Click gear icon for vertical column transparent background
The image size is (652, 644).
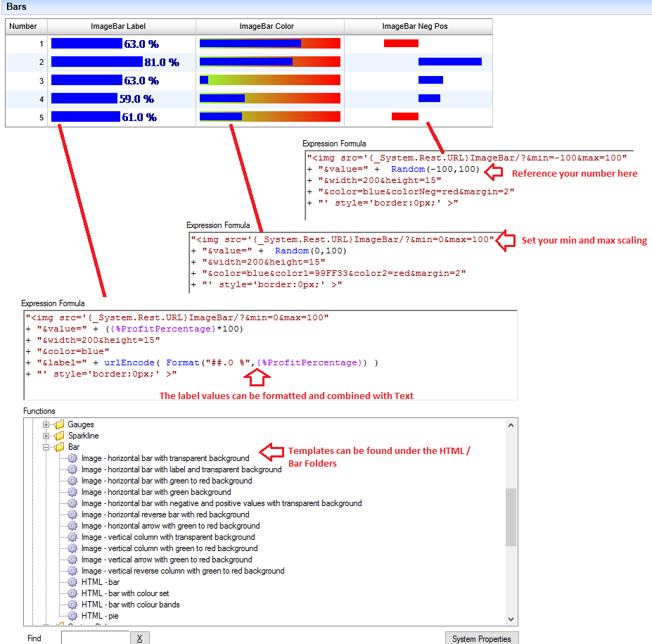pyautogui.click(x=72, y=536)
